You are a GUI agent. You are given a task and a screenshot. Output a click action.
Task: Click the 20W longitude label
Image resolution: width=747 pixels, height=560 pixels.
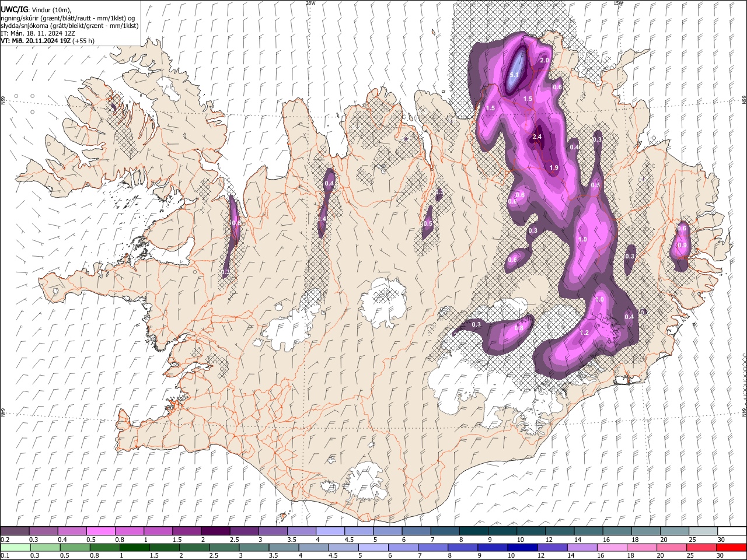tap(310, 3)
